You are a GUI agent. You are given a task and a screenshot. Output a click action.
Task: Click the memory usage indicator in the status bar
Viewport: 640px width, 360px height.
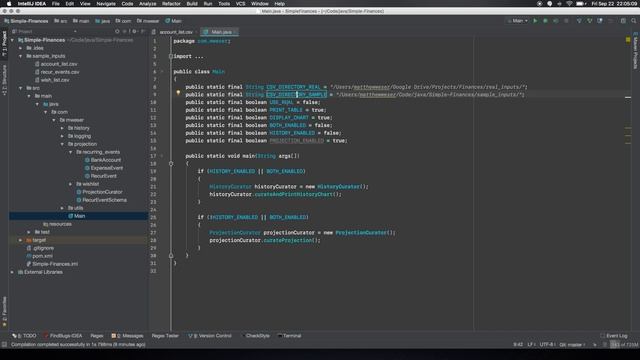[x=624, y=345]
